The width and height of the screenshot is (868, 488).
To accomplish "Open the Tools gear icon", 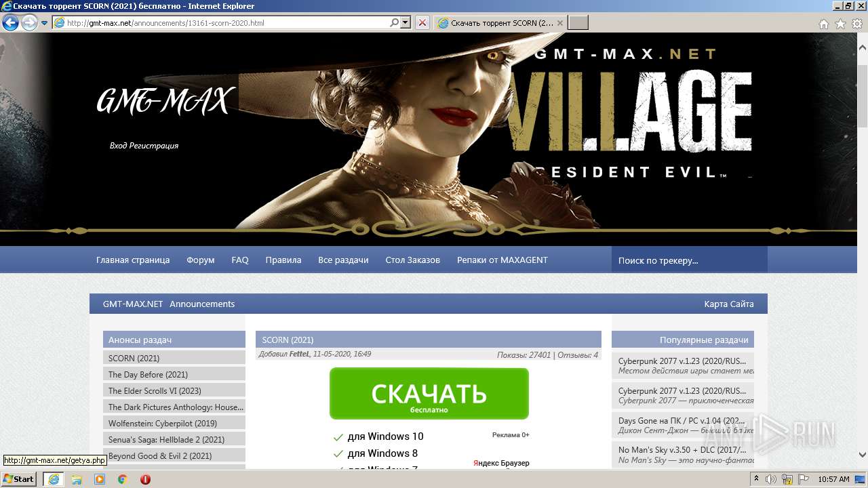I will tap(857, 24).
